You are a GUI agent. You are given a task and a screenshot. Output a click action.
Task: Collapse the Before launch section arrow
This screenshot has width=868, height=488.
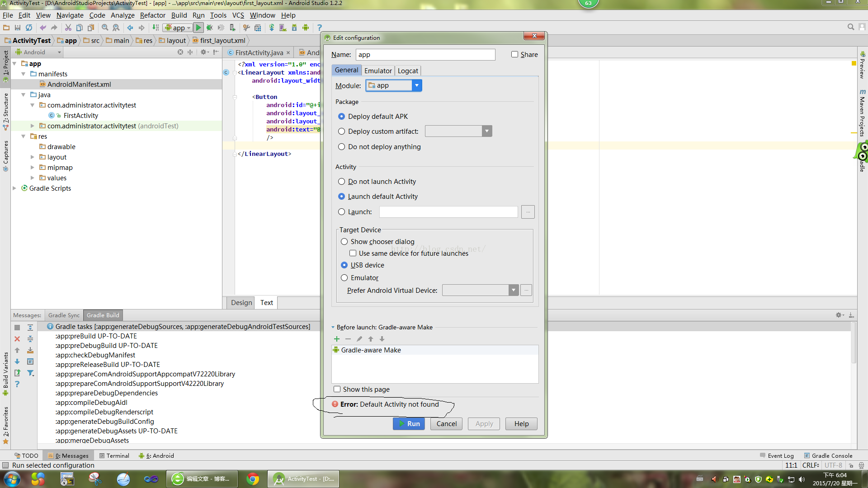pyautogui.click(x=333, y=327)
